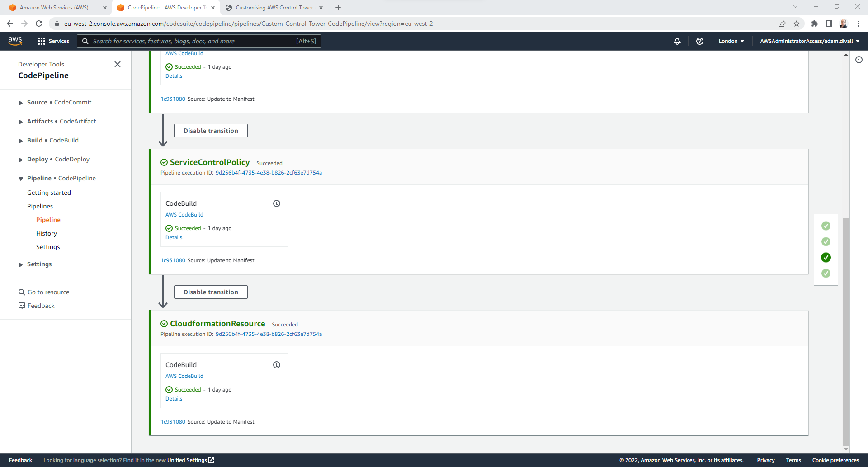This screenshot has height=467, width=868.
Task: Switch to Customising AWS Control Tower tab
Action: pos(274,8)
